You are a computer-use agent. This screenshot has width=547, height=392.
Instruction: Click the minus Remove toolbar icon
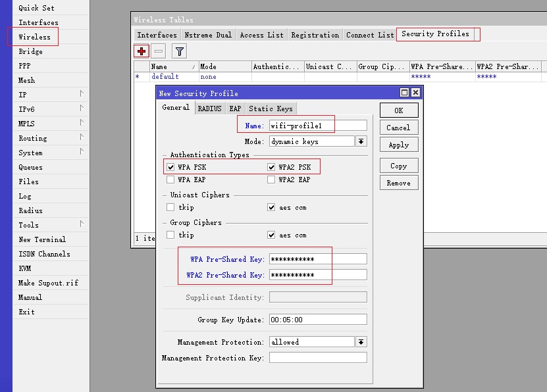coord(159,51)
